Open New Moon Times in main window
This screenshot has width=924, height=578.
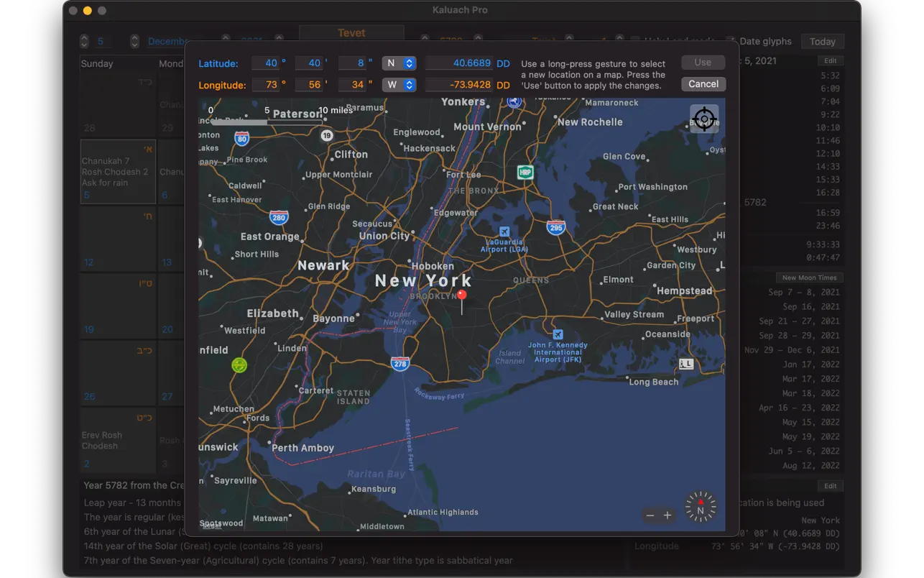click(809, 277)
